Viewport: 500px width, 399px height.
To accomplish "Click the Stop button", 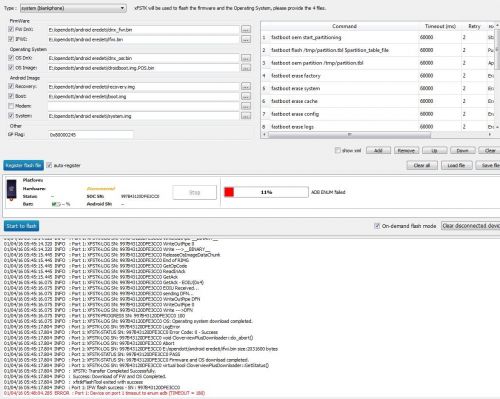I will tap(195, 192).
